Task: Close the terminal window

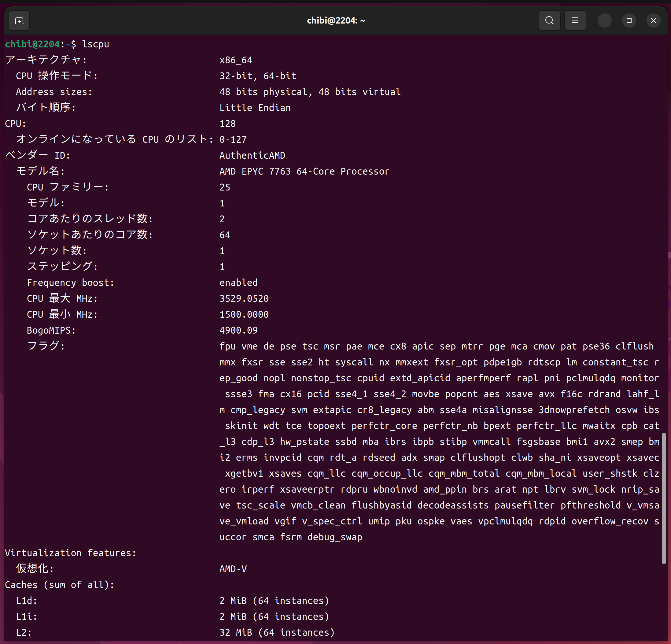Action: [x=653, y=21]
